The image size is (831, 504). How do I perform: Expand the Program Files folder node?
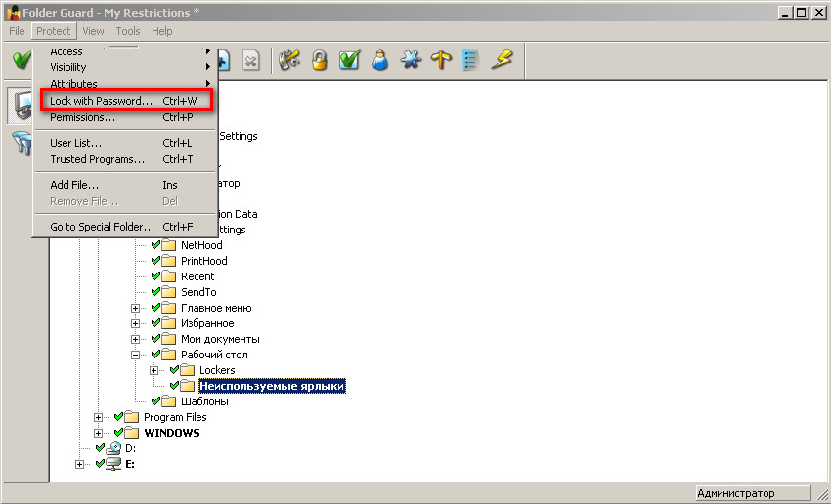click(x=99, y=417)
